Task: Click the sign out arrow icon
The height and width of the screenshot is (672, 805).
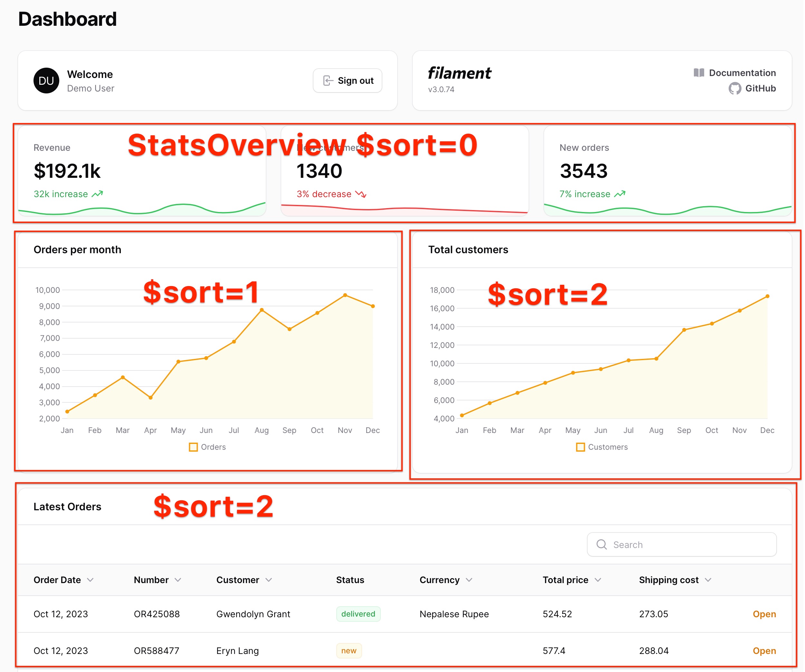Action: click(x=328, y=81)
